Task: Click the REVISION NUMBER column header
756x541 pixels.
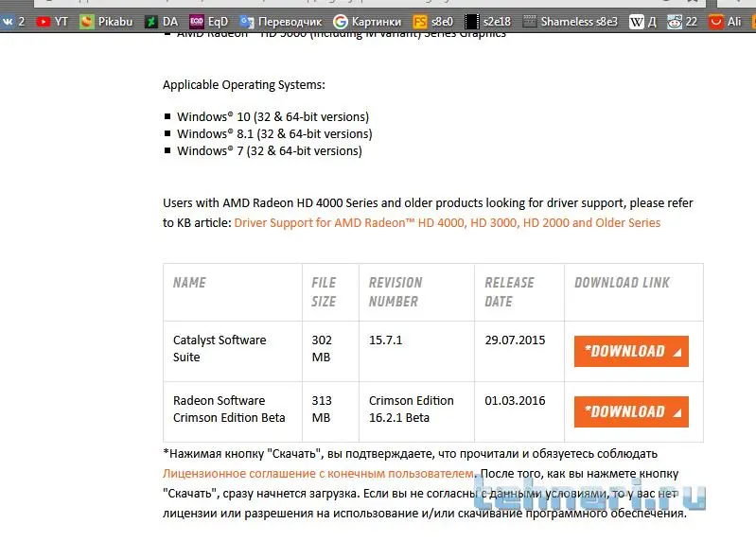Action: (x=396, y=292)
